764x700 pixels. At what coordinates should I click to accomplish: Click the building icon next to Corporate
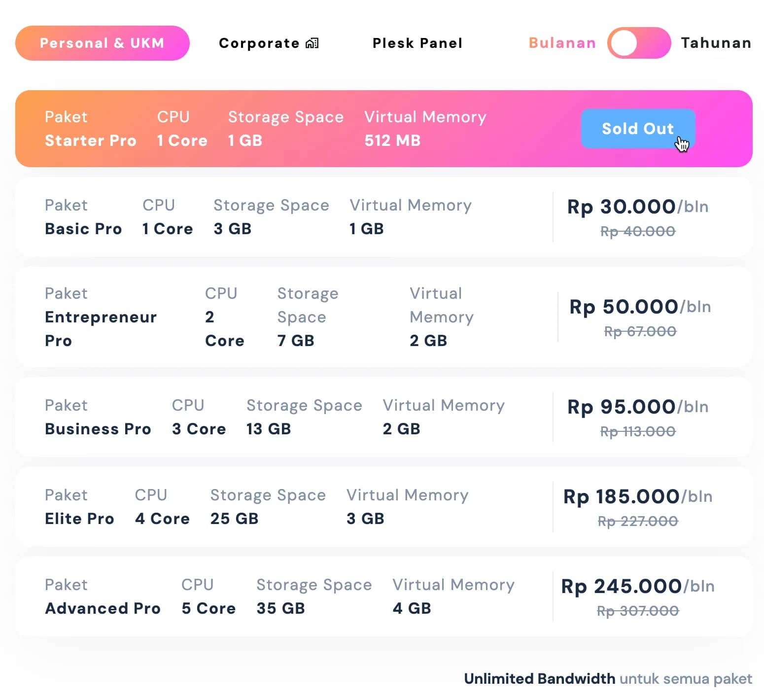coord(313,42)
